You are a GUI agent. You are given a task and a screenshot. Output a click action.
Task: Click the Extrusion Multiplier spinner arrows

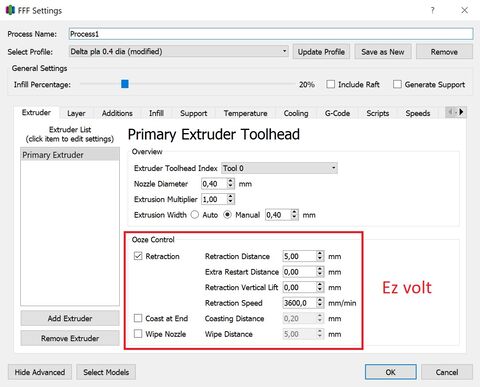coord(230,199)
